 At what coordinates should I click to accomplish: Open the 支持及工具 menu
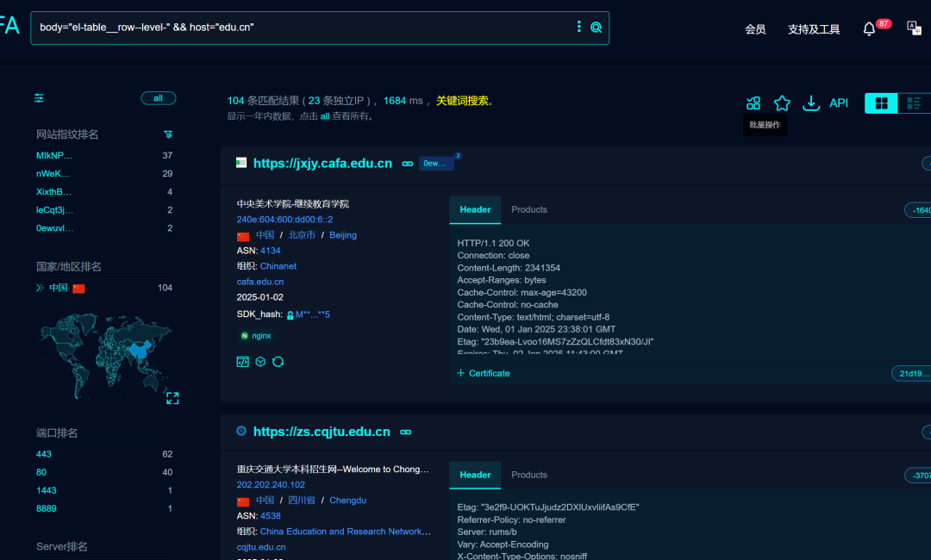point(814,29)
